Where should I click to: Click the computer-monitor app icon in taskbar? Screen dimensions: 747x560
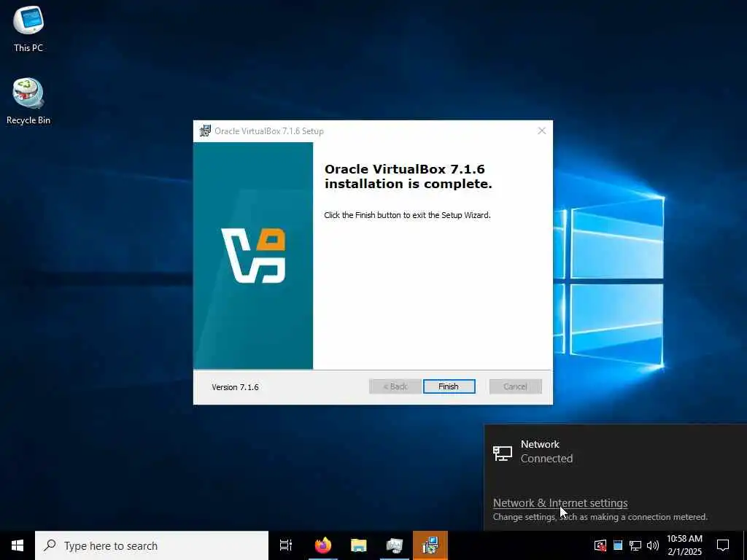click(395, 545)
